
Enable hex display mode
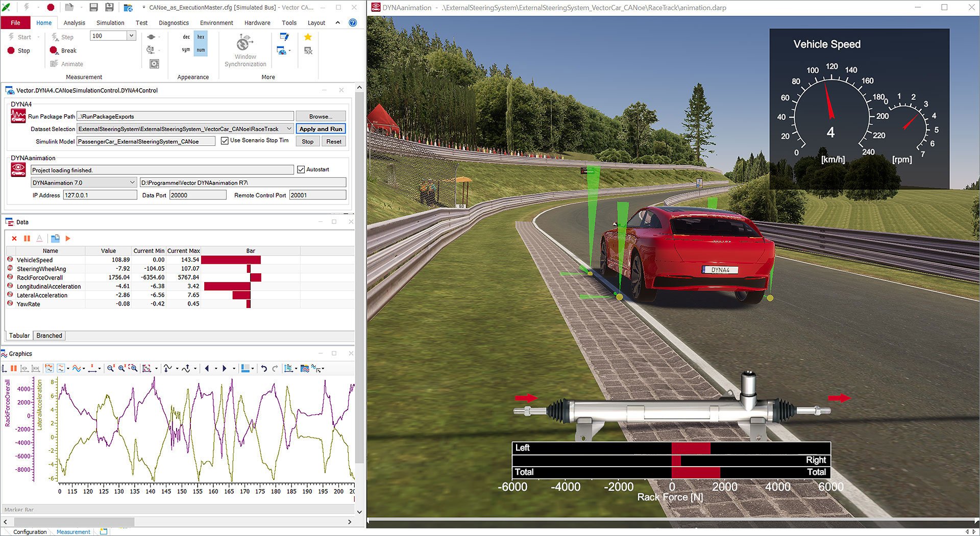[x=201, y=37]
